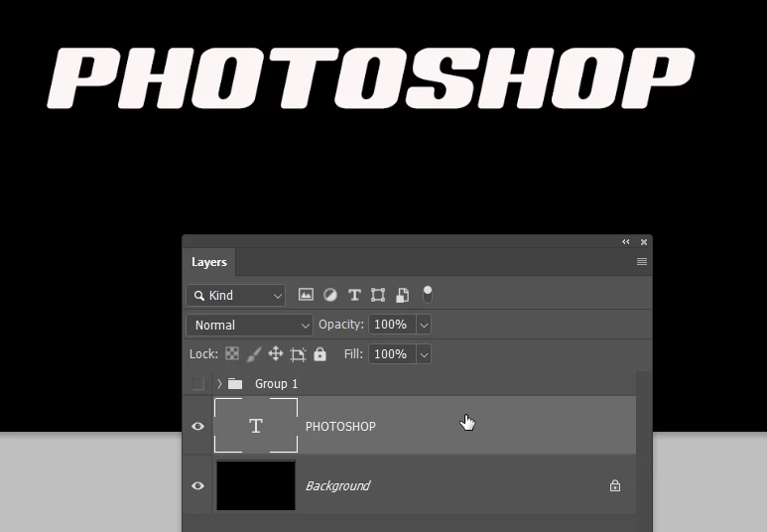Open Layers panel menu icon

[x=642, y=262]
